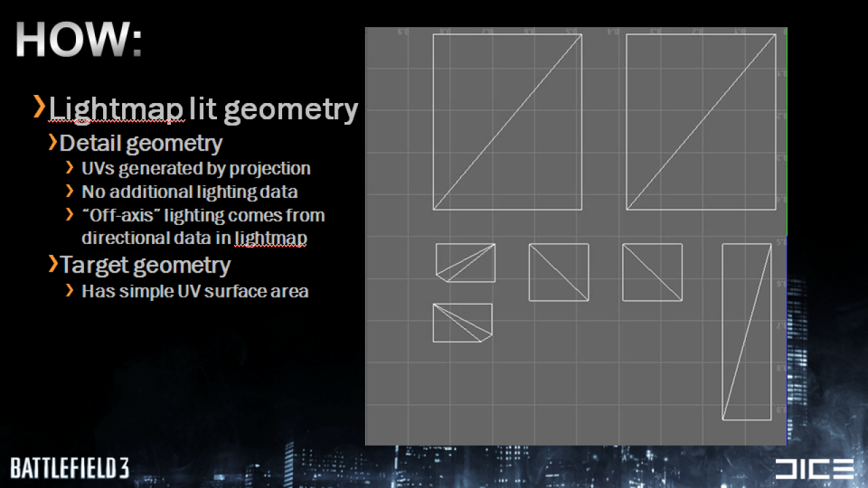Select the Lightmap lit geometry heading
Viewport: 868px width, 488px height.
click(x=203, y=108)
